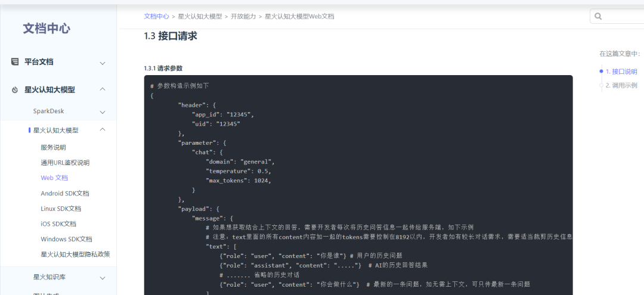The width and height of the screenshot is (644, 295).
Task: Click the "你是谁" user content line
Action: (311, 256)
